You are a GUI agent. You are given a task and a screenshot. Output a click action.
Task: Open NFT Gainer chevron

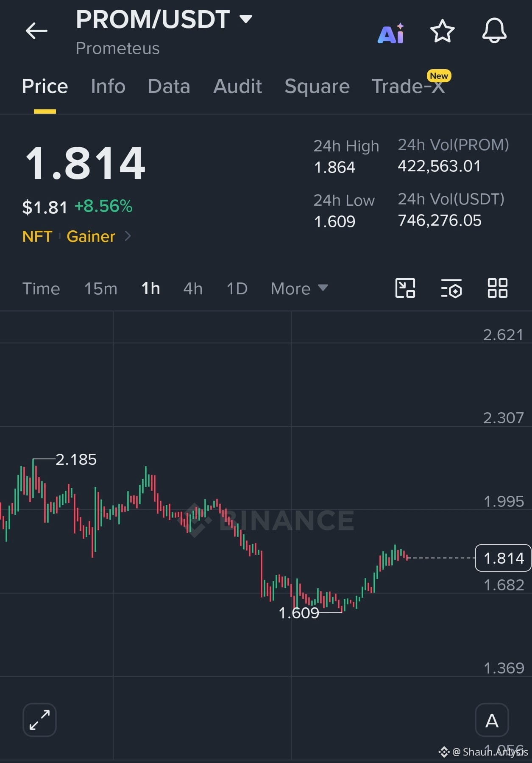128,236
